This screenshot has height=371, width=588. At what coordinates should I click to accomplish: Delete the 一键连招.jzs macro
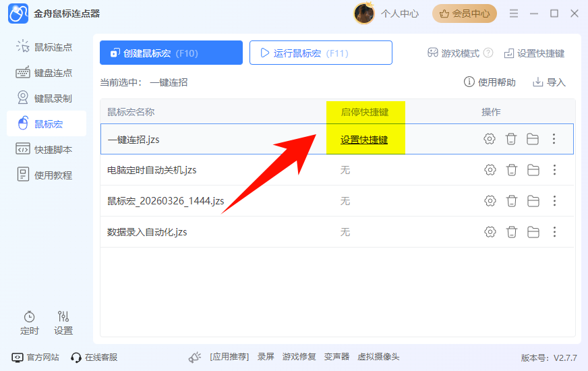[510, 139]
